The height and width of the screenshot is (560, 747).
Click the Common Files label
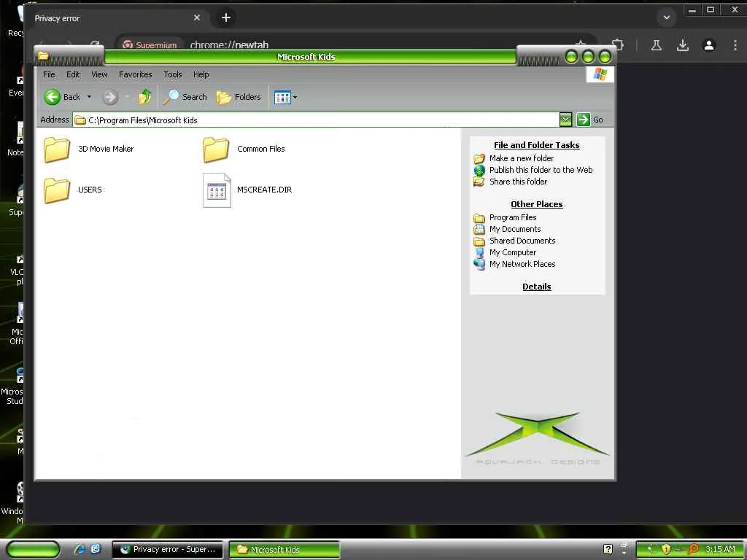point(261,149)
